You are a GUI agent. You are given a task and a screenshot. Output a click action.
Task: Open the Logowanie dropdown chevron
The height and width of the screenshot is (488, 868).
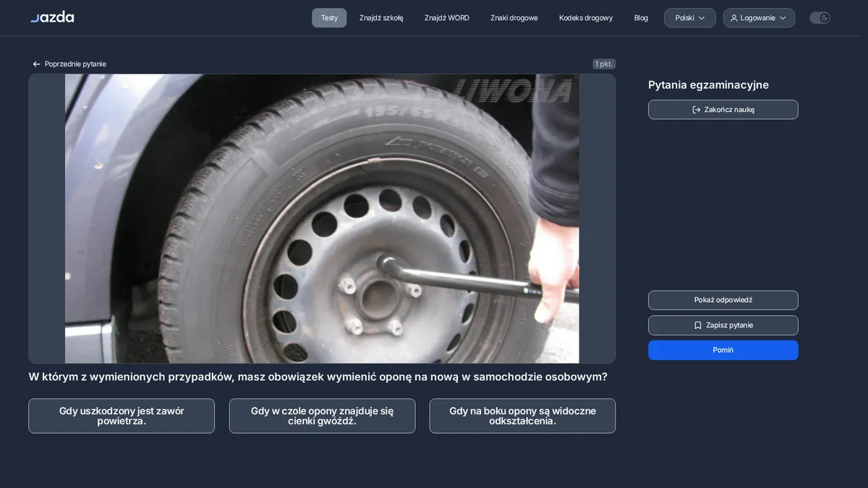click(x=783, y=18)
